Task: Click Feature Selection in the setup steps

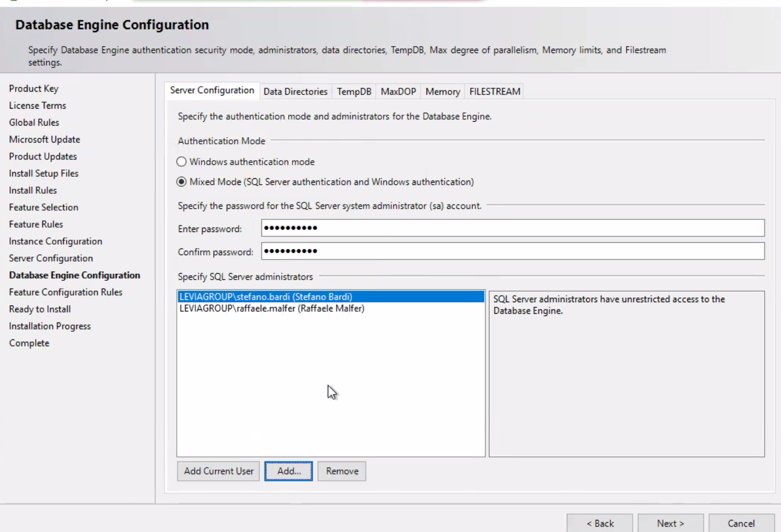Action: tap(44, 207)
